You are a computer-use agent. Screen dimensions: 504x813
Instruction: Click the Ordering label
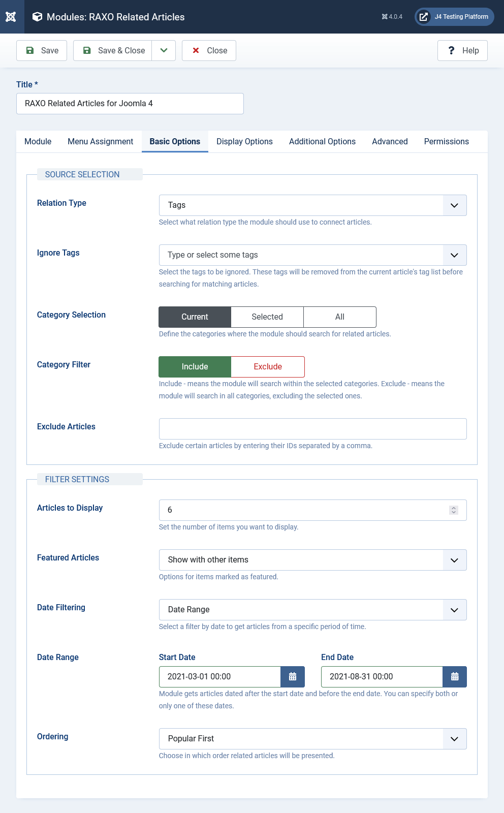pos(53,737)
